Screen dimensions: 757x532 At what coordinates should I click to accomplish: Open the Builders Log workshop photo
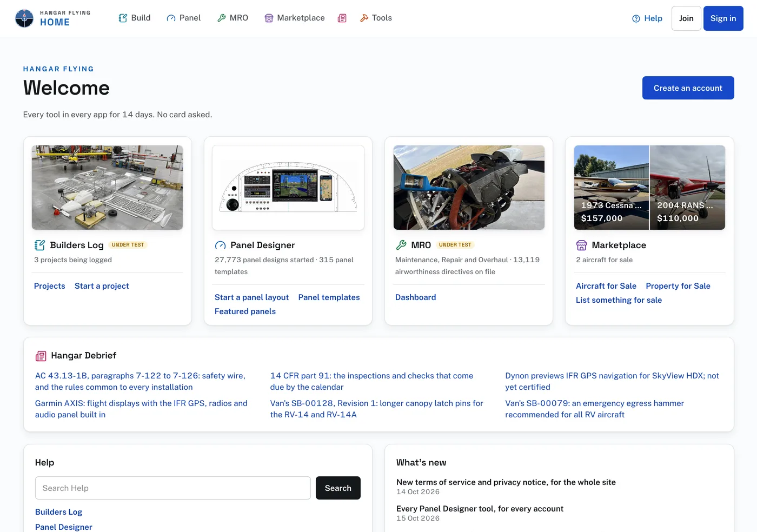pyautogui.click(x=107, y=188)
